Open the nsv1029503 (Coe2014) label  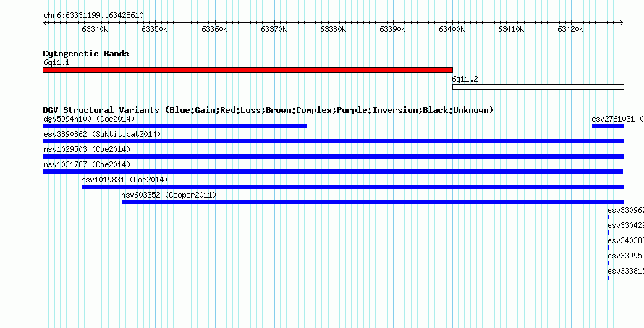(87, 149)
